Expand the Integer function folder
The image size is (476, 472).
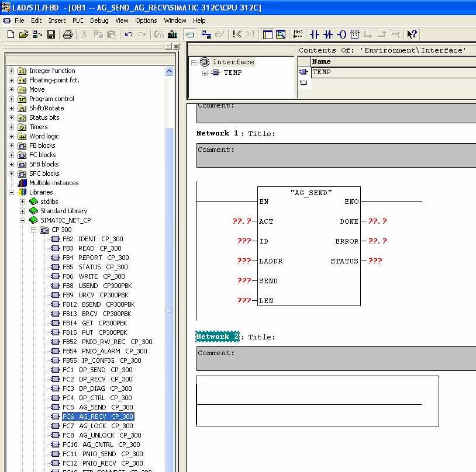[x=11, y=71]
